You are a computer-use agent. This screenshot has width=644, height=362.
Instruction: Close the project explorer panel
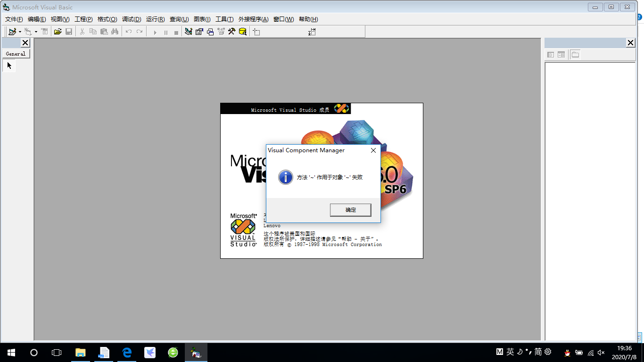click(x=631, y=43)
